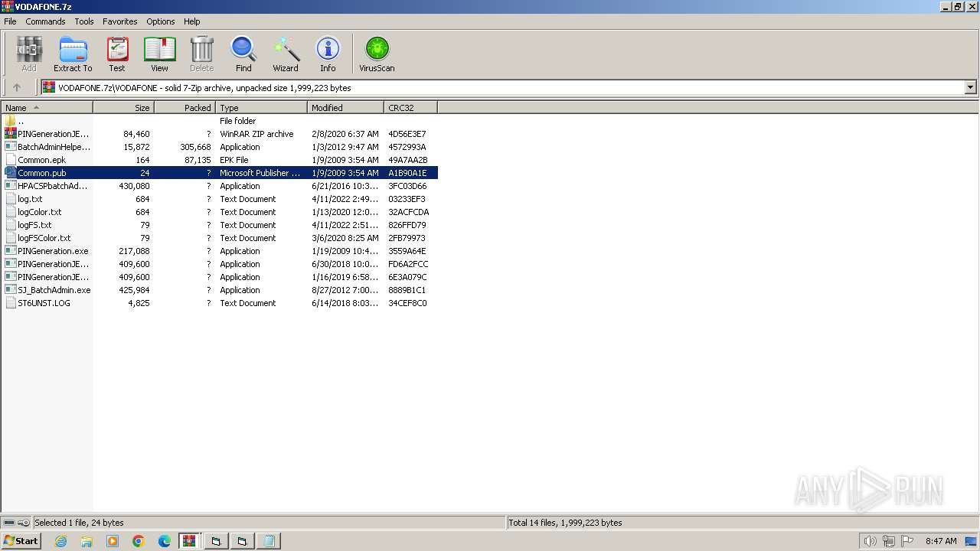Click the volume tray icon
This screenshot has height=551, width=980.
870,541
